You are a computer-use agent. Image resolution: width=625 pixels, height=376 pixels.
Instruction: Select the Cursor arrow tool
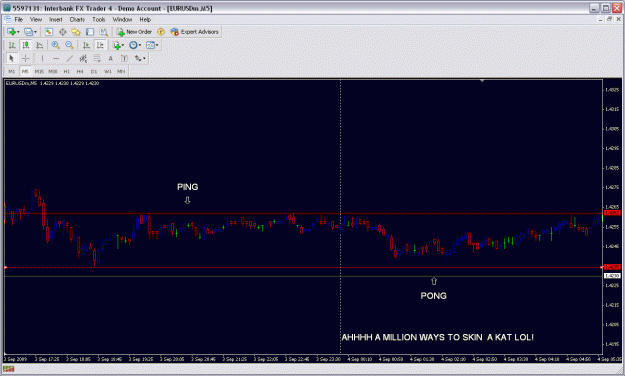pos(11,59)
